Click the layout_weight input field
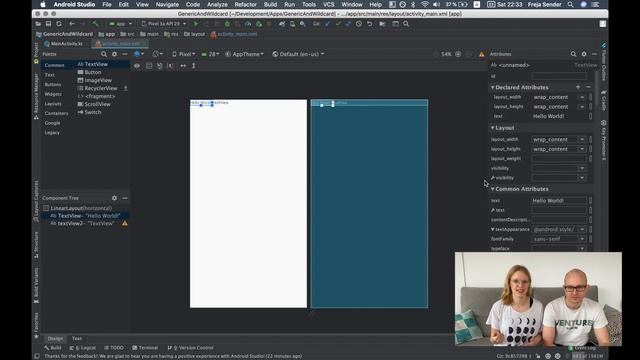This screenshot has width=640, height=360. coord(559,158)
